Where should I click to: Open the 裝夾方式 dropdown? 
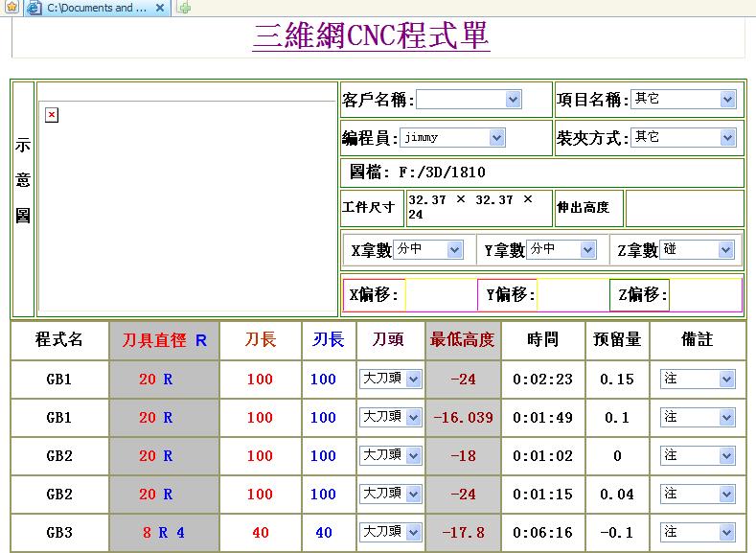[684, 138]
